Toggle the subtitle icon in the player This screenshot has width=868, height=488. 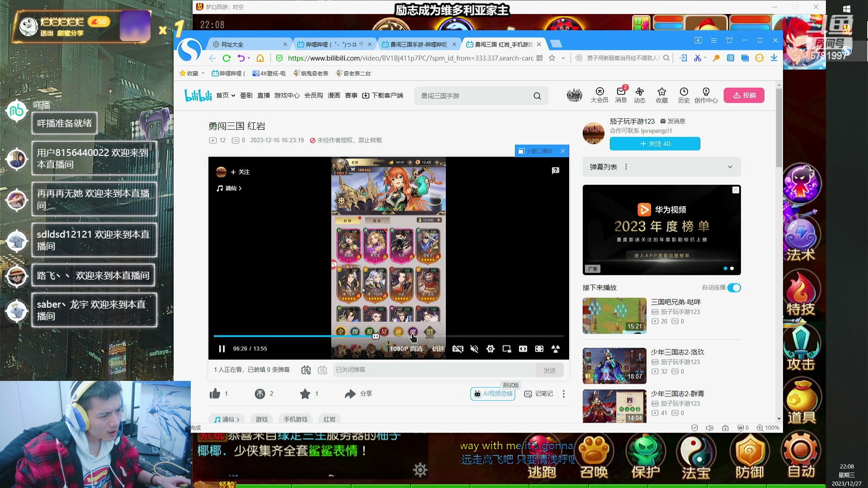coord(458,348)
